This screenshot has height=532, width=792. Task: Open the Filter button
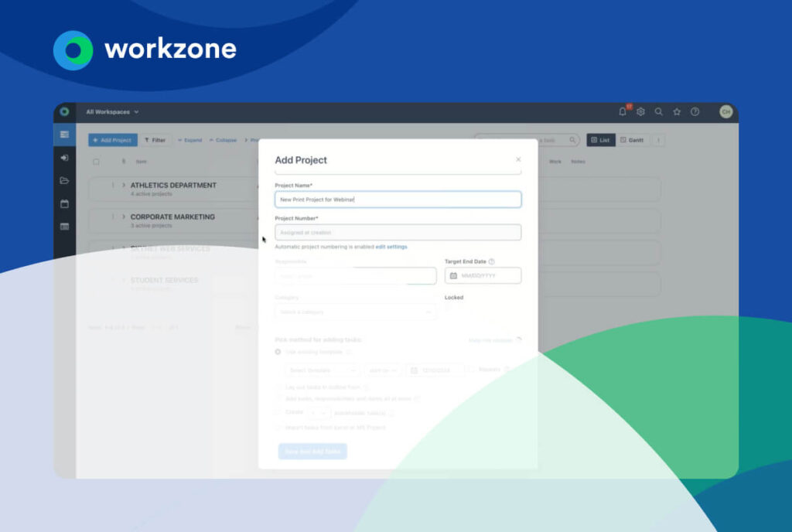155,140
